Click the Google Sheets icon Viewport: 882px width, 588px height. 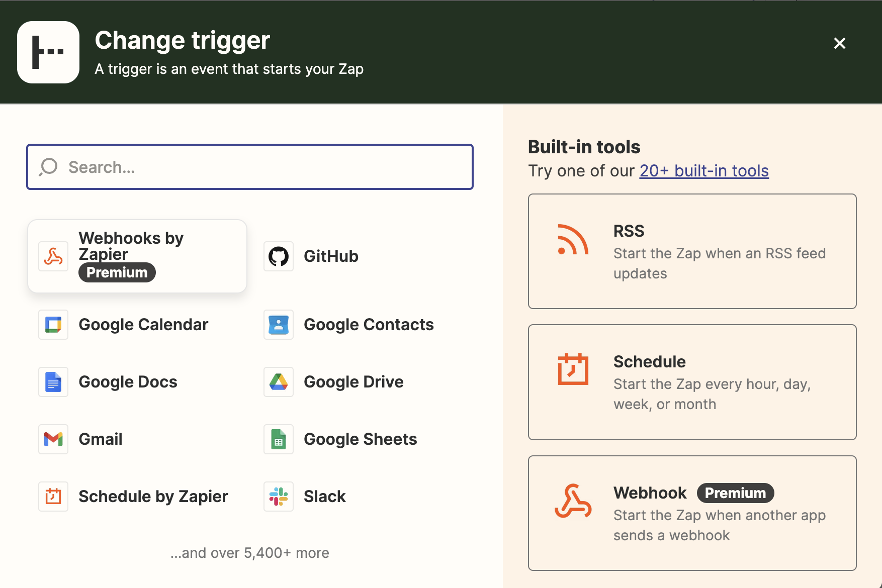279,439
